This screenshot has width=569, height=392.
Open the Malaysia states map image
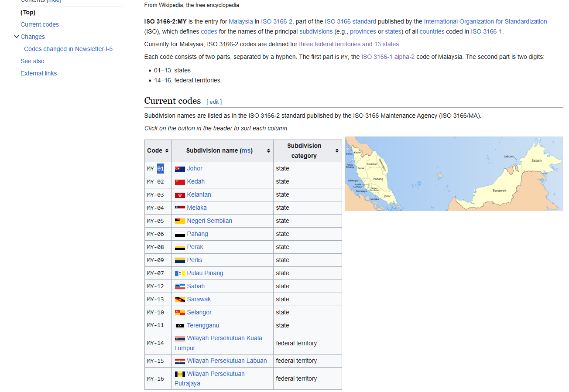pos(454,174)
